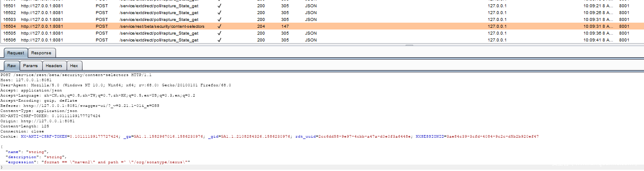Click the params checkmark in row 16503
This screenshot has height=171, width=644.
point(219,20)
